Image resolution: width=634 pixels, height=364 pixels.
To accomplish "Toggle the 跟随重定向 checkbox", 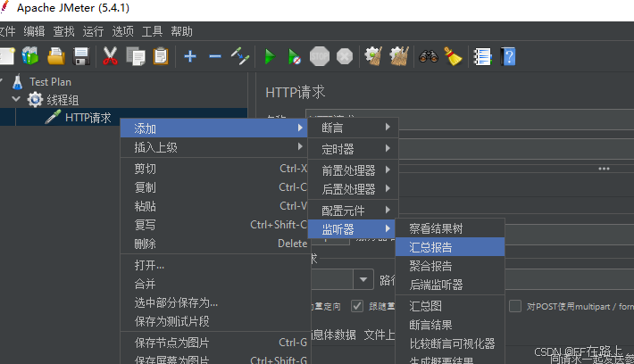I will tap(357, 306).
